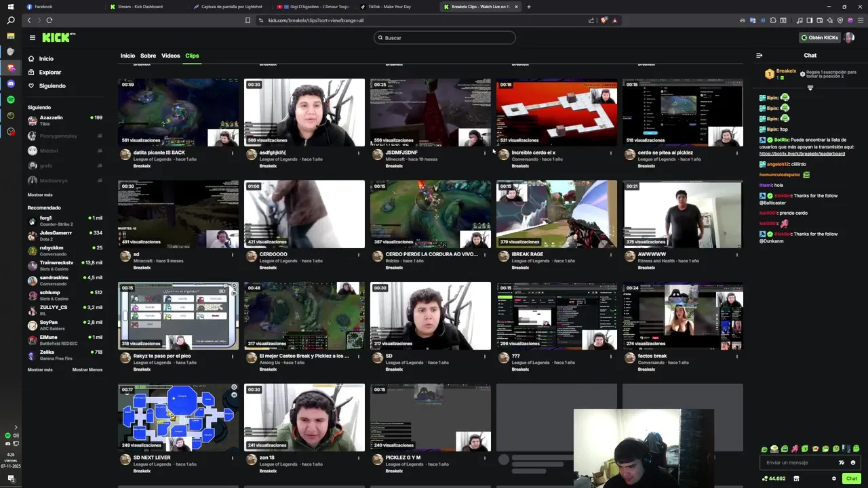The height and width of the screenshot is (488, 868).
Task: Go to Inicio in left sidebar
Action: 40,59
